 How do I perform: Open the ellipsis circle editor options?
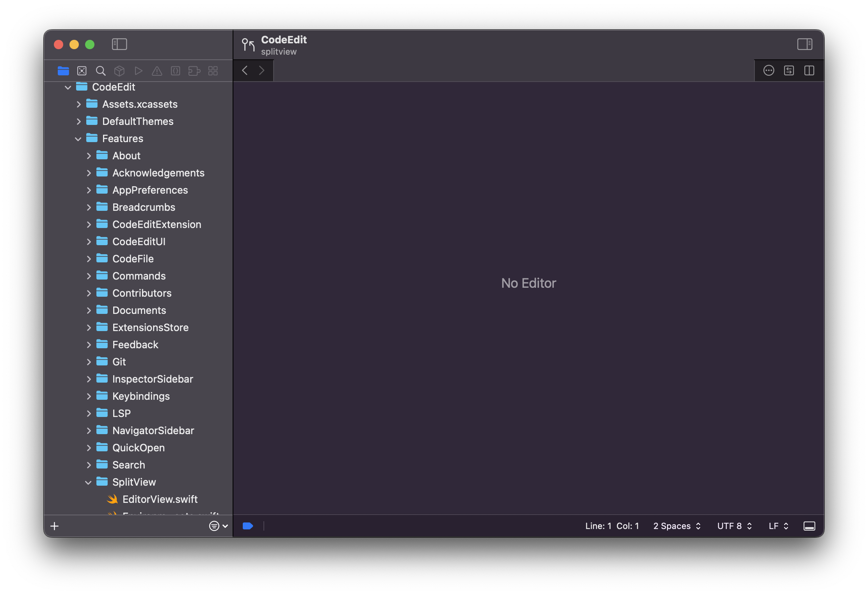pos(769,70)
